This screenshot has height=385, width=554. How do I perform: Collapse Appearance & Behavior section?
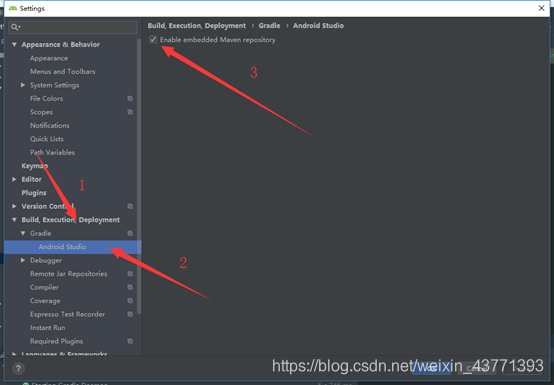tap(14, 45)
